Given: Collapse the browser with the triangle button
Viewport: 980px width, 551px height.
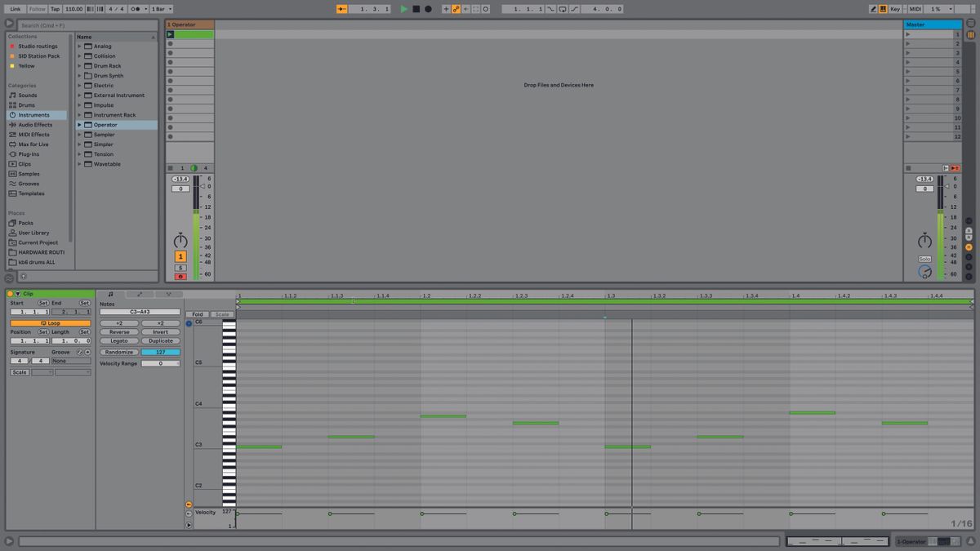Looking at the screenshot, I should coord(9,24).
